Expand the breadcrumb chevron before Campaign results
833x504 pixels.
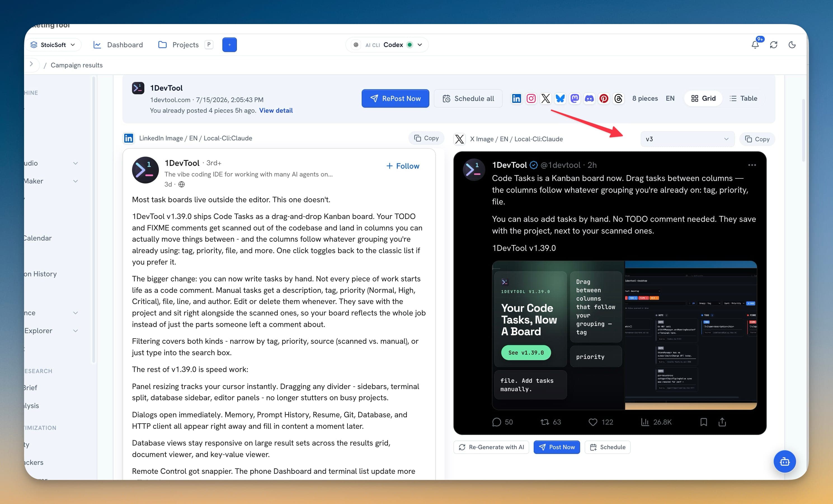pos(31,64)
